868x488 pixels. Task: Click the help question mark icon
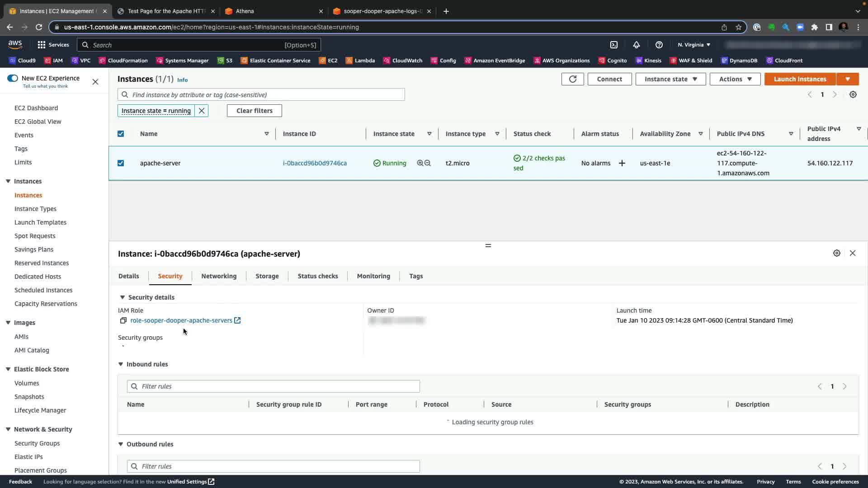coord(659,45)
